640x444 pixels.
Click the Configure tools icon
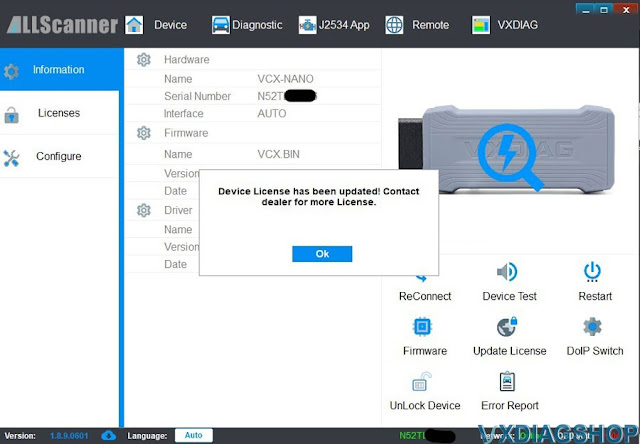pos(11,158)
